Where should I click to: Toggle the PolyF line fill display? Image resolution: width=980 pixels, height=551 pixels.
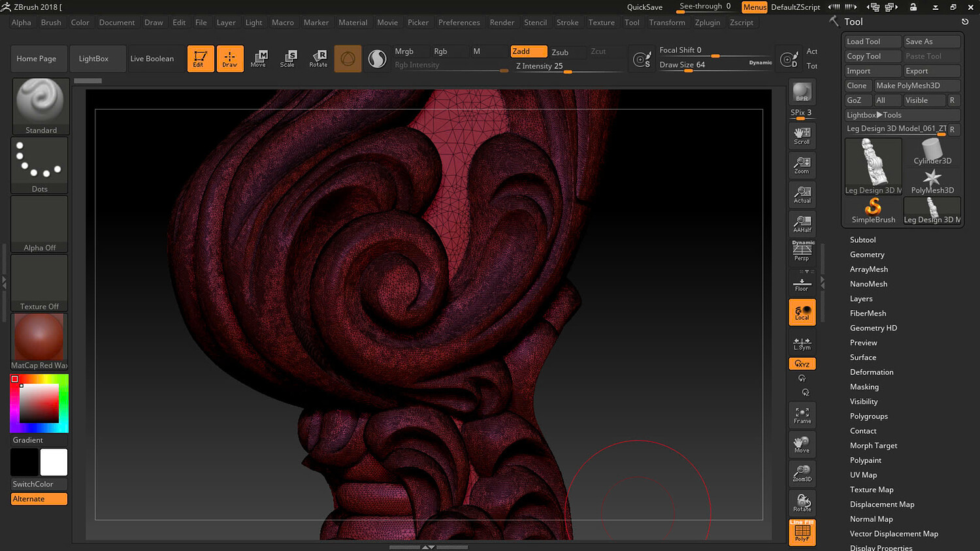pyautogui.click(x=802, y=533)
